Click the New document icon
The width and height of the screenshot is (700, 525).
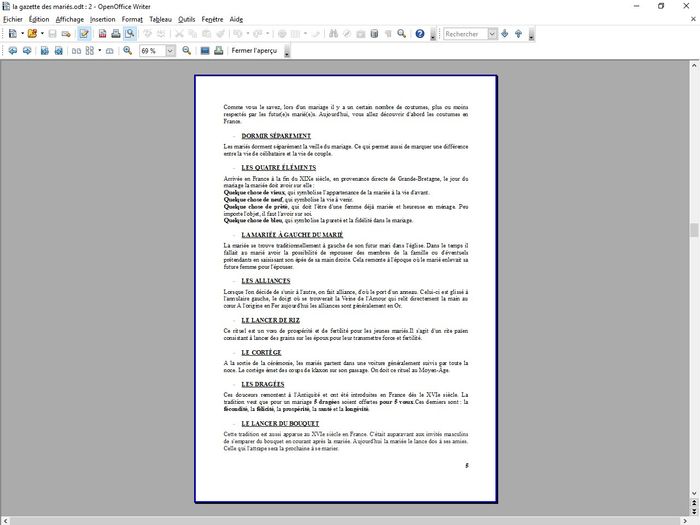pyautogui.click(x=12, y=33)
